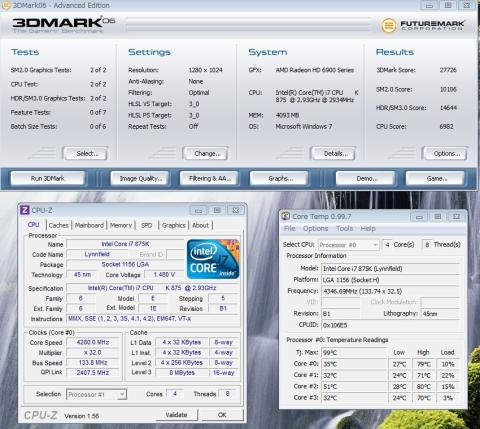Click the Core #3 load value 3%

448,398
